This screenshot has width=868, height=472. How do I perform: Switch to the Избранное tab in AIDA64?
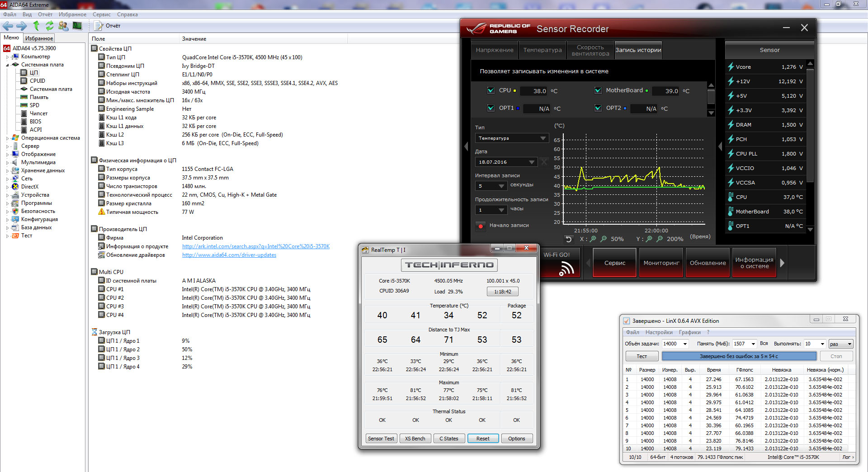point(39,38)
